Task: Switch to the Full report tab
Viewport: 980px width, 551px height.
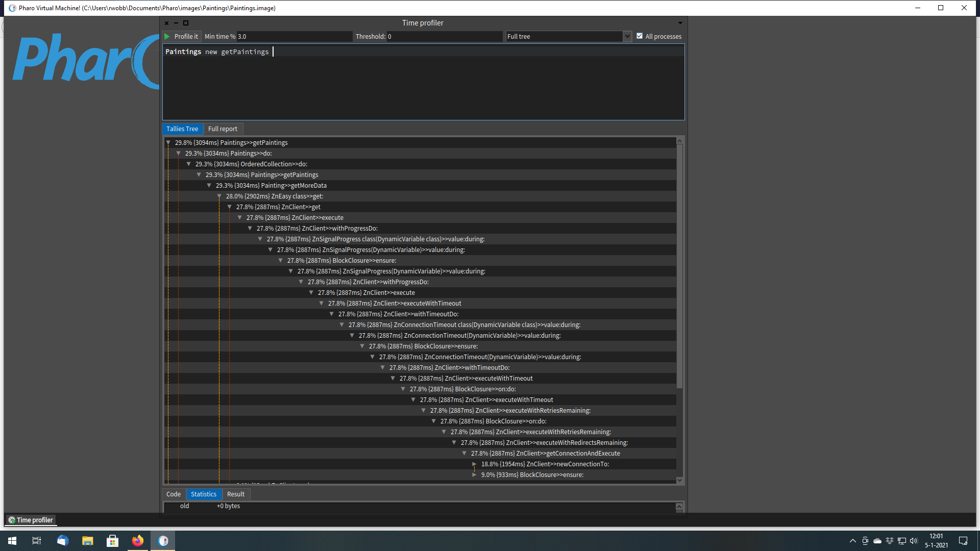Action: (223, 129)
